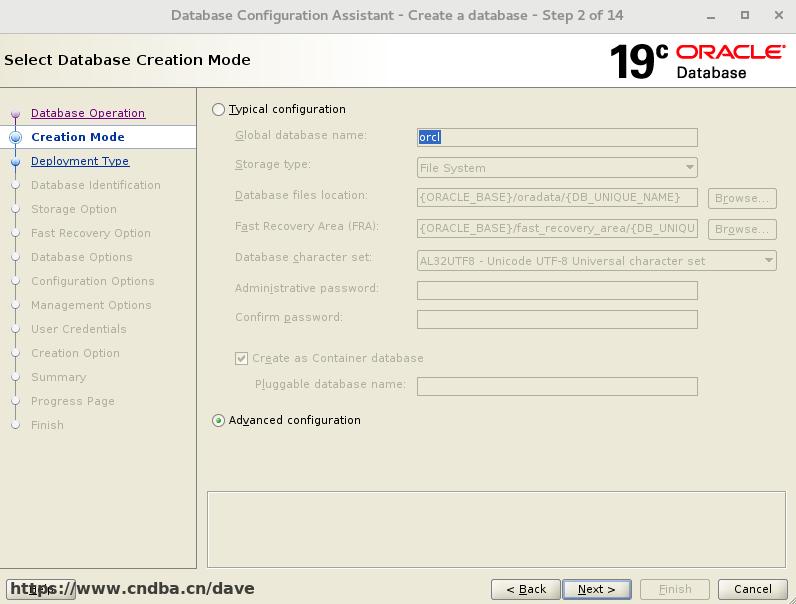Click the Global database name field
This screenshot has width=796, height=604.
coord(557,138)
